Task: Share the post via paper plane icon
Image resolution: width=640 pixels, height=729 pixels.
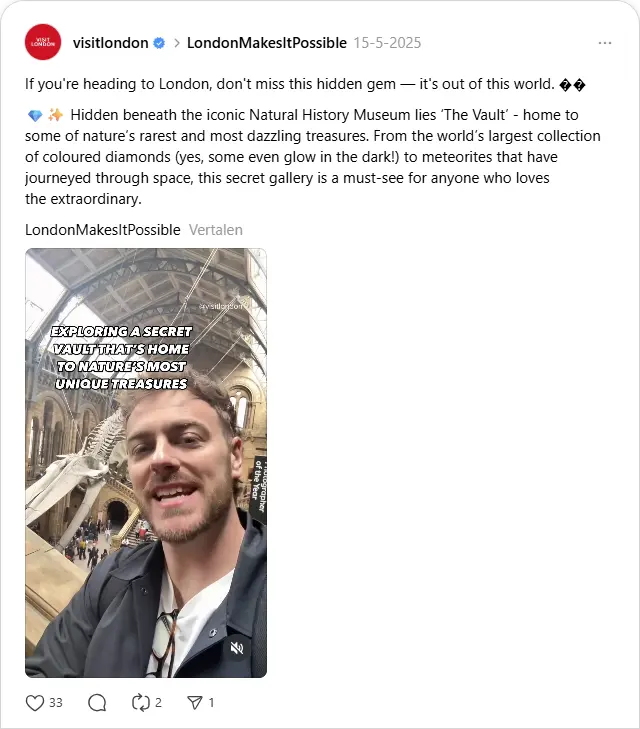Action: [x=195, y=702]
